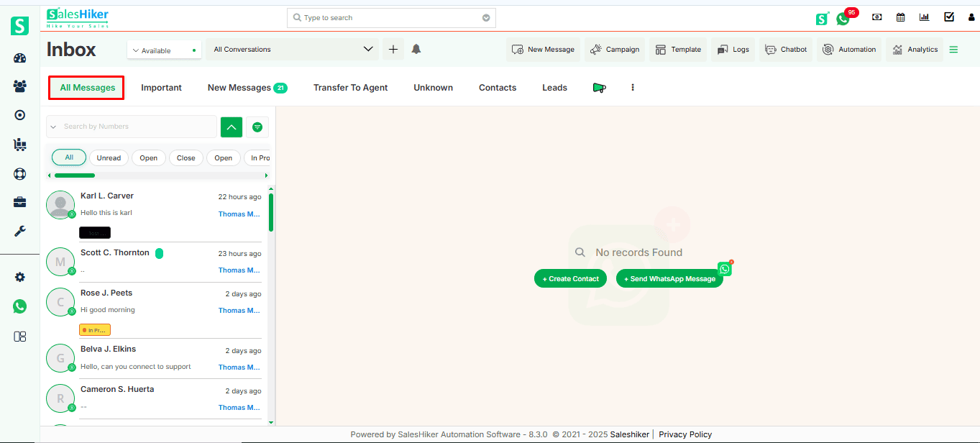
Task: Open the settings gear in sidebar
Action: click(x=19, y=278)
